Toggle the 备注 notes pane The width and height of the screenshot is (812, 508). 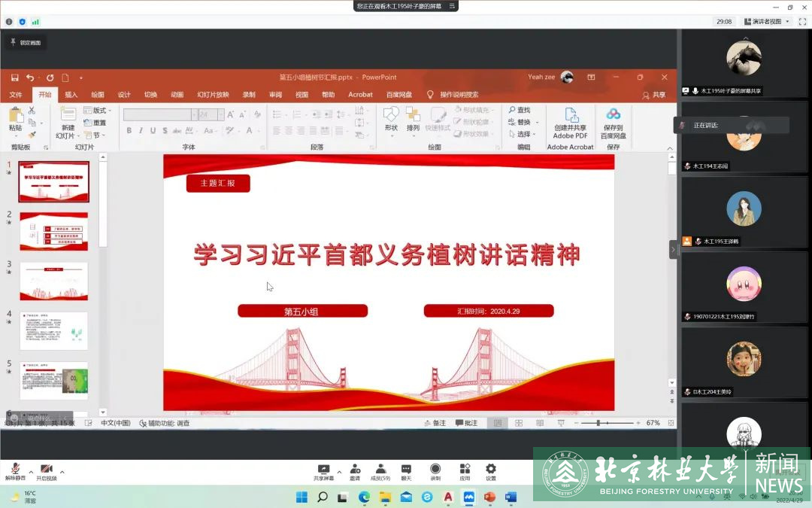tap(435, 423)
